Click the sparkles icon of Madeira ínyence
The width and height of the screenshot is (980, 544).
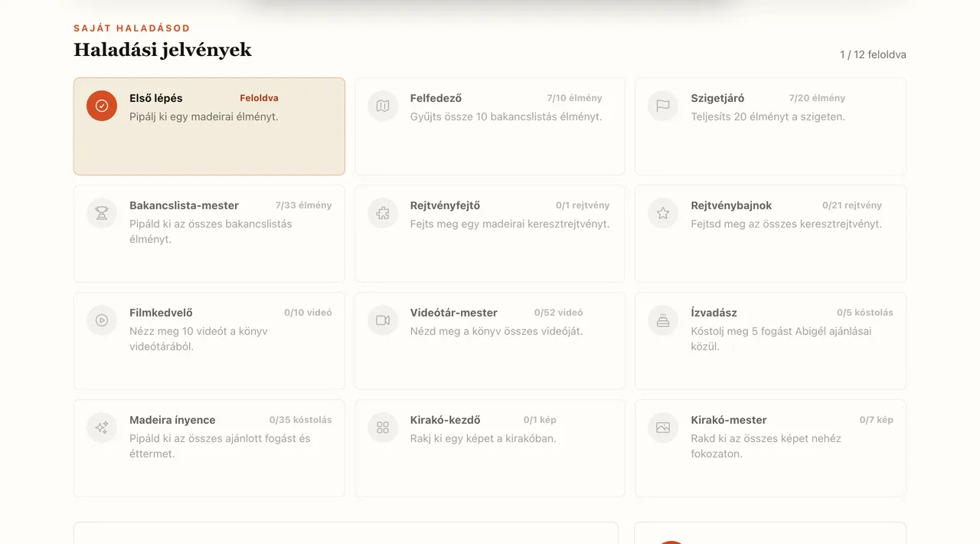click(x=102, y=428)
